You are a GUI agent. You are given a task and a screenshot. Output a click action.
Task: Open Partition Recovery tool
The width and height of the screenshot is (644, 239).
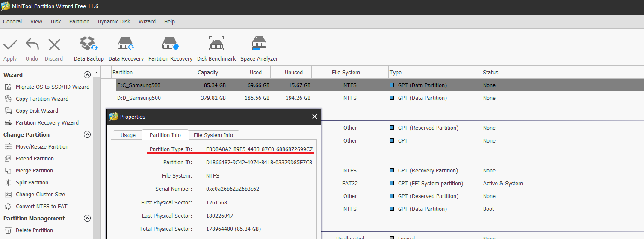(170, 49)
